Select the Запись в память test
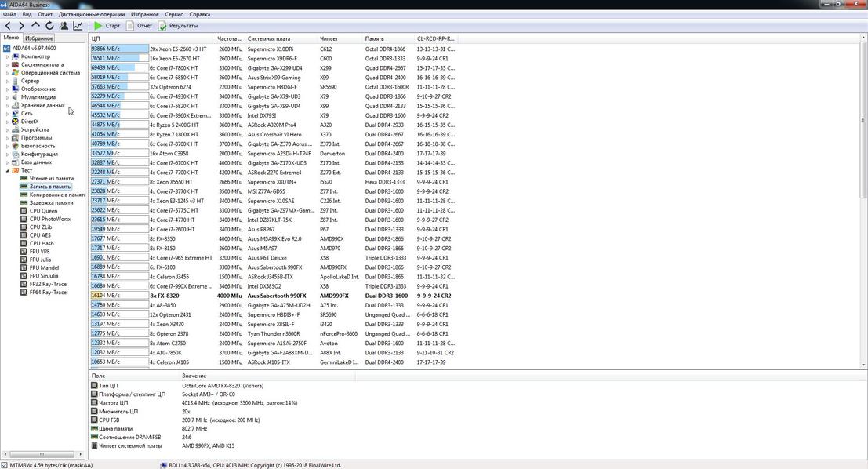 point(50,187)
